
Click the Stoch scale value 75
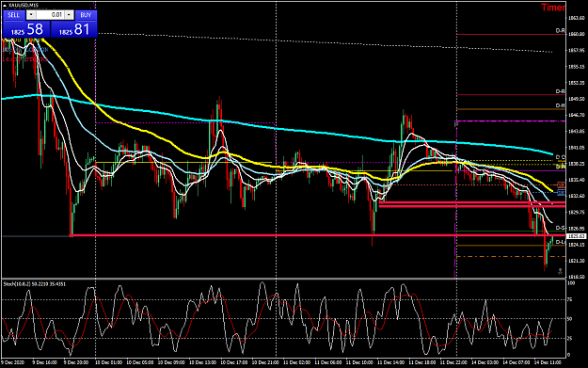pos(570,299)
